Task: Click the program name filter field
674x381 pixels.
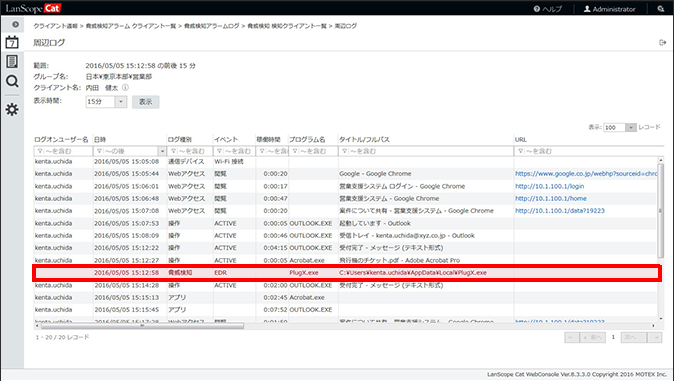Action: [x=313, y=151]
